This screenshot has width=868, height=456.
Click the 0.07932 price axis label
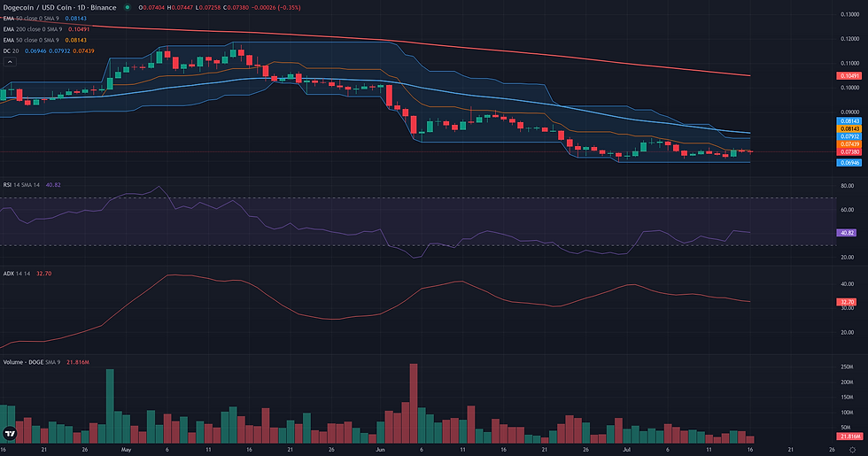[849, 136]
